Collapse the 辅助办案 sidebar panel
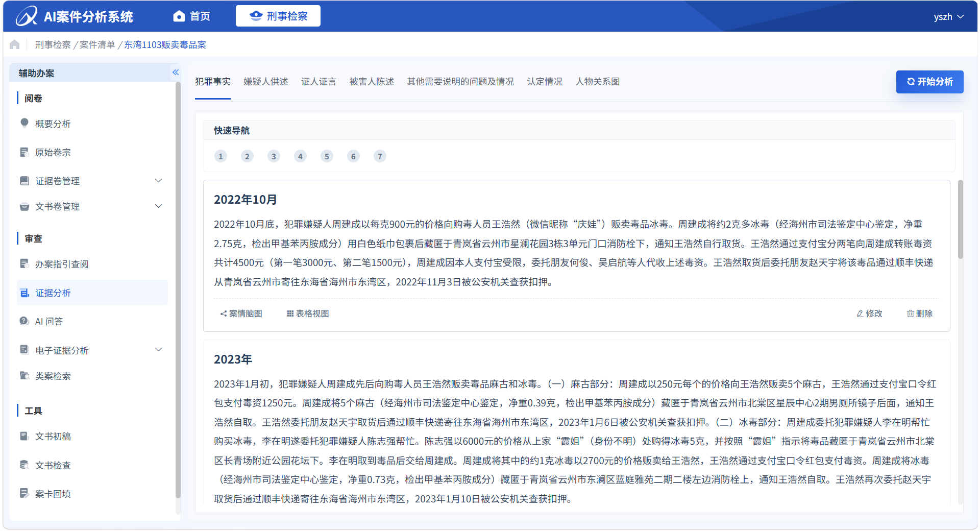The image size is (980, 531). [176, 73]
